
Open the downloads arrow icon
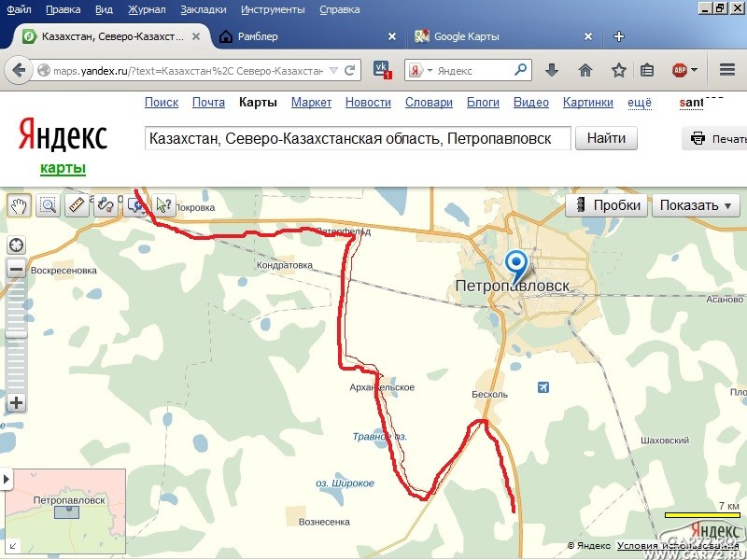point(552,71)
